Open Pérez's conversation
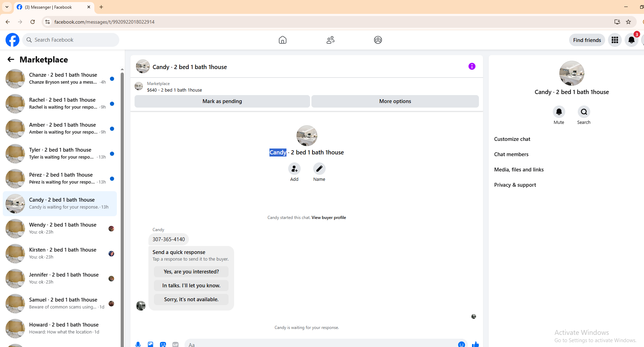Viewport: 644px width, 347px height. [60, 179]
